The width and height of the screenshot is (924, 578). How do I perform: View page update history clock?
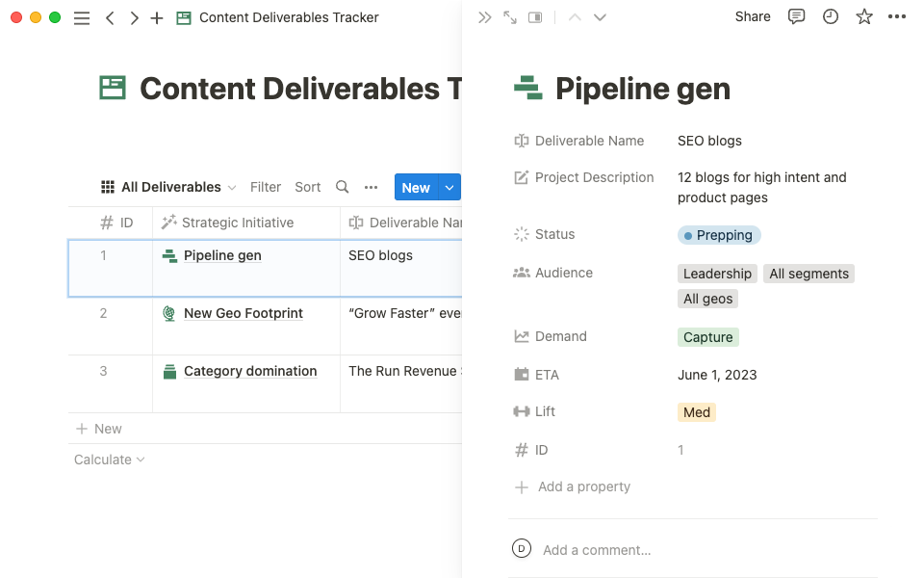[x=831, y=16]
